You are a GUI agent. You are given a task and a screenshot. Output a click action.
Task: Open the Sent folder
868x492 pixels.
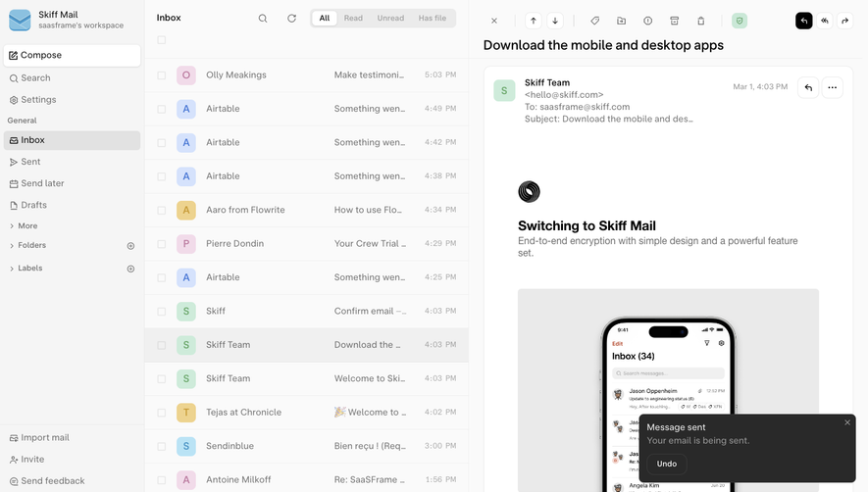[x=72, y=162]
